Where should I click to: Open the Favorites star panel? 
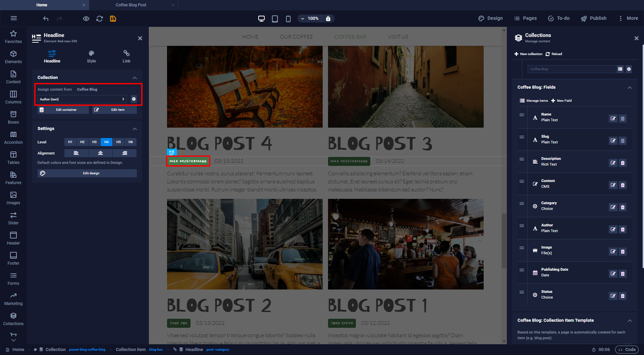13,37
